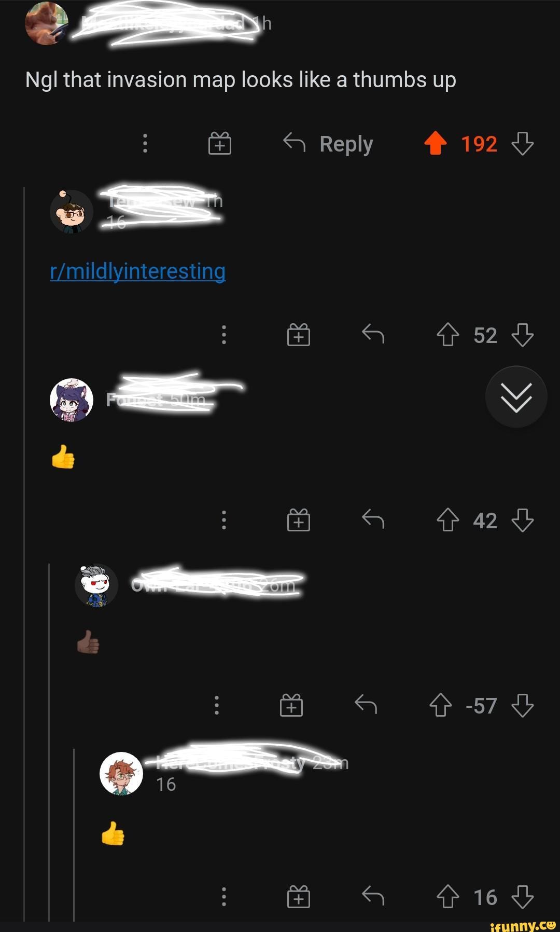
Task: Open options menu for the top comment
Action: [x=145, y=144]
